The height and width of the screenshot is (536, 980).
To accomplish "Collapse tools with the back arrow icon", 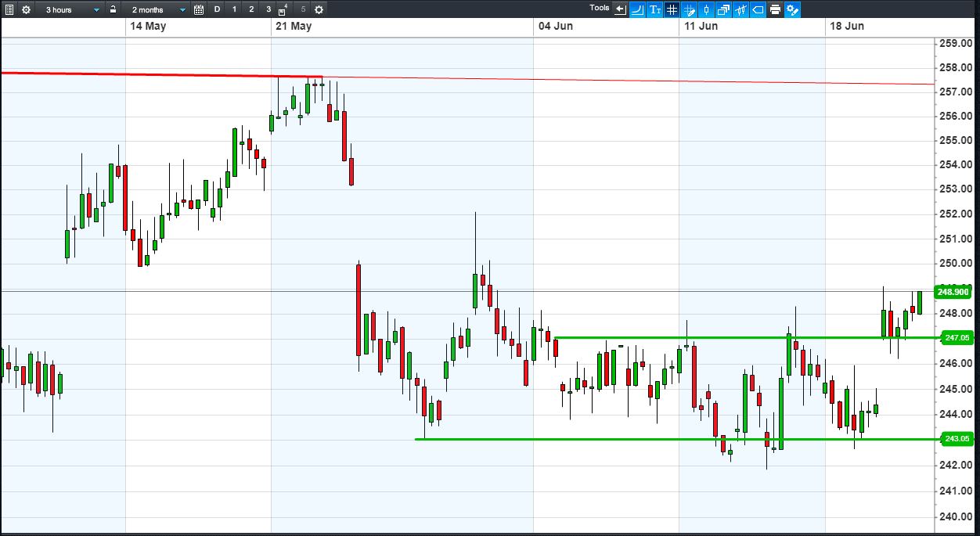I will point(621,9).
